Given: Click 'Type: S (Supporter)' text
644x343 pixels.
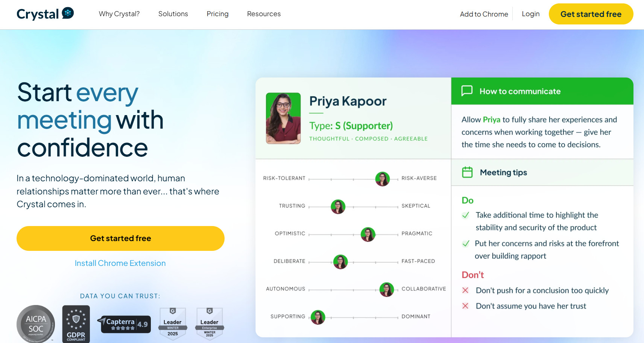Looking at the screenshot, I should pos(351,126).
